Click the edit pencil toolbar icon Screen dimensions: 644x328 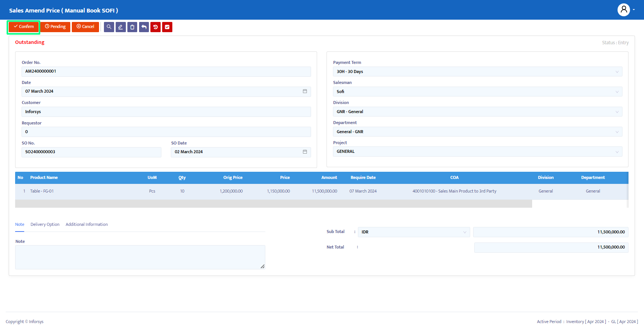point(121,27)
